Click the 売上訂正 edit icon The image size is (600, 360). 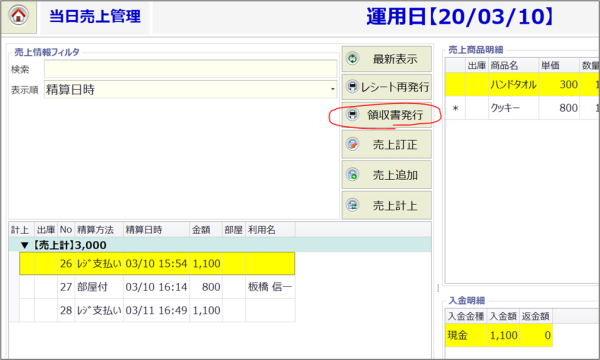(352, 144)
